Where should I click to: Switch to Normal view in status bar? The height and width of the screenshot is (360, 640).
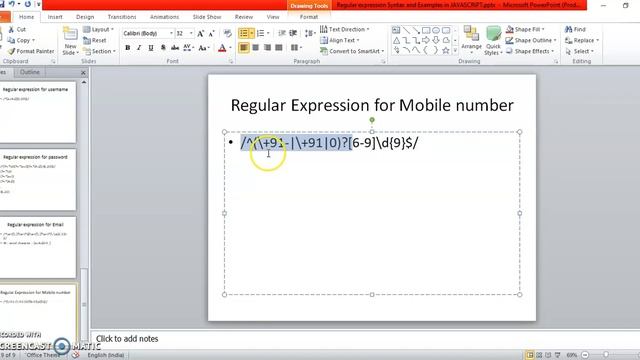coord(530,355)
